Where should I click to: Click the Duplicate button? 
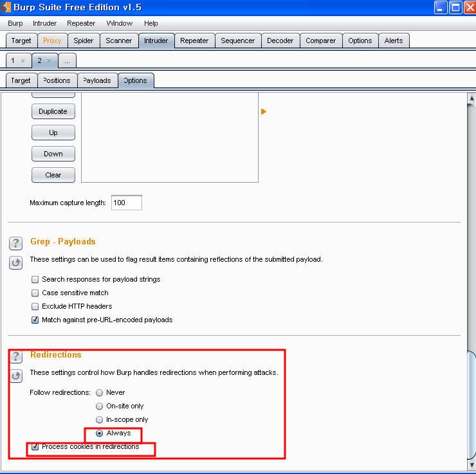pyautogui.click(x=53, y=111)
